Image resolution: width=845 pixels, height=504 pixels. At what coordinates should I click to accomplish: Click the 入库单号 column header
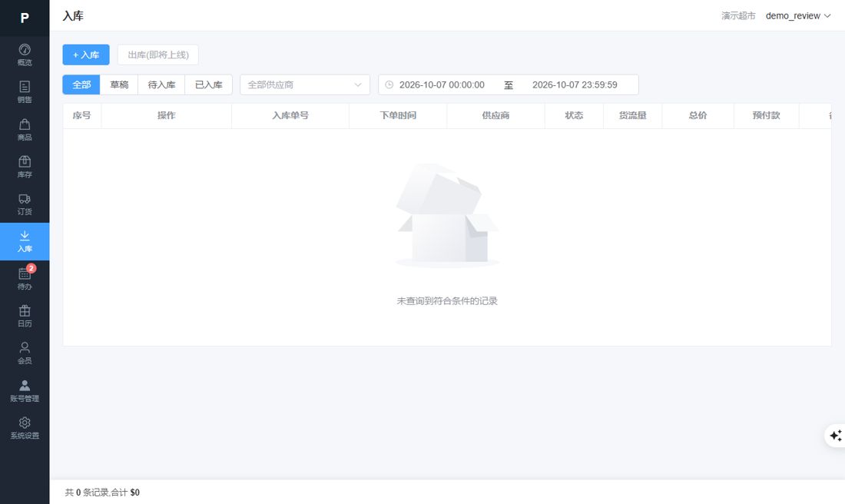(290, 115)
